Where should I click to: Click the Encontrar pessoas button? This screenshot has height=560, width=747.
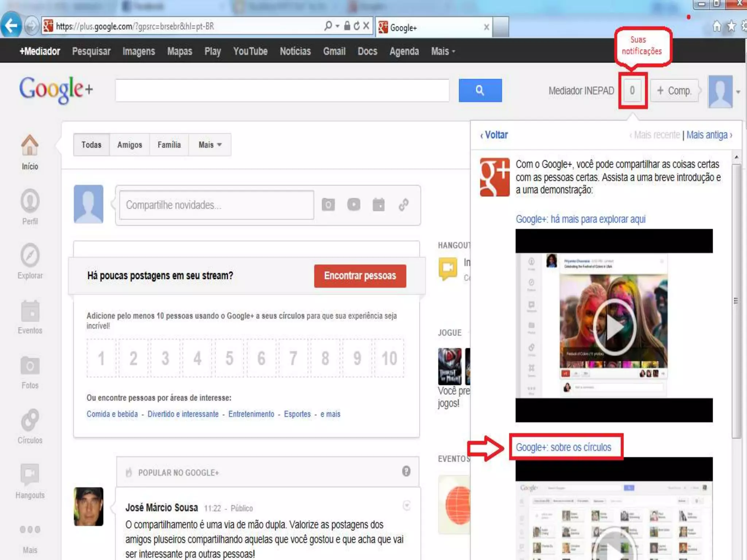tap(360, 276)
